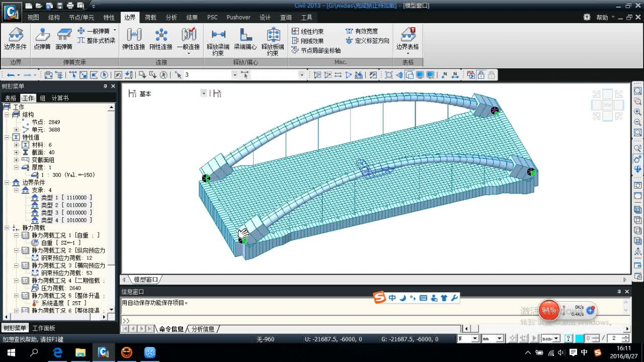
Task: Click the blue monitor icon in the view toolbar
Action: point(420,75)
